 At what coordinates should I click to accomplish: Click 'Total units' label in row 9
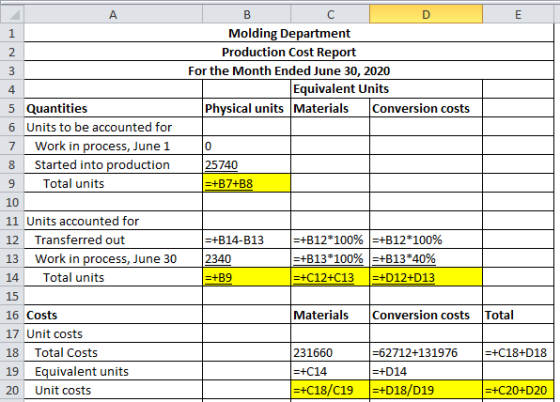coord(113,184)
